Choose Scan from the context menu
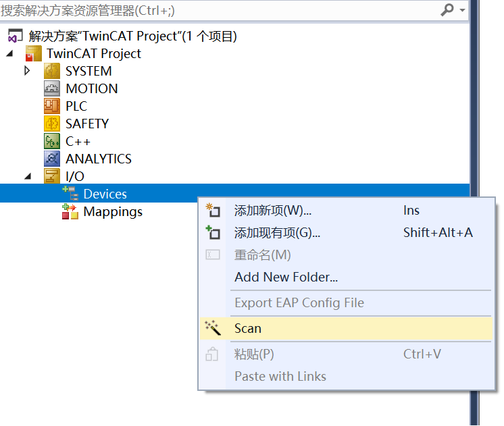Viewport: 504px width, 426px height. point(346,328)
